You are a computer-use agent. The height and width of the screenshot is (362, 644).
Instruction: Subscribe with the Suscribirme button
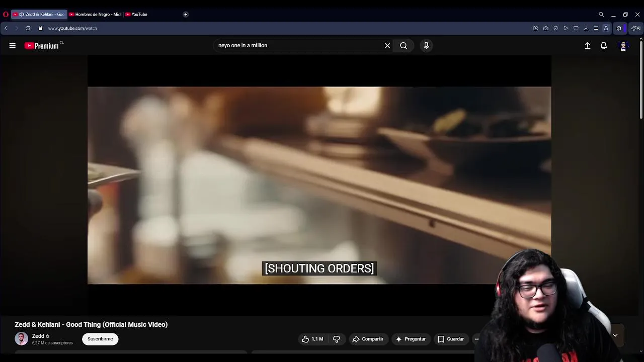pyautogui.click(x=100, y=339)
